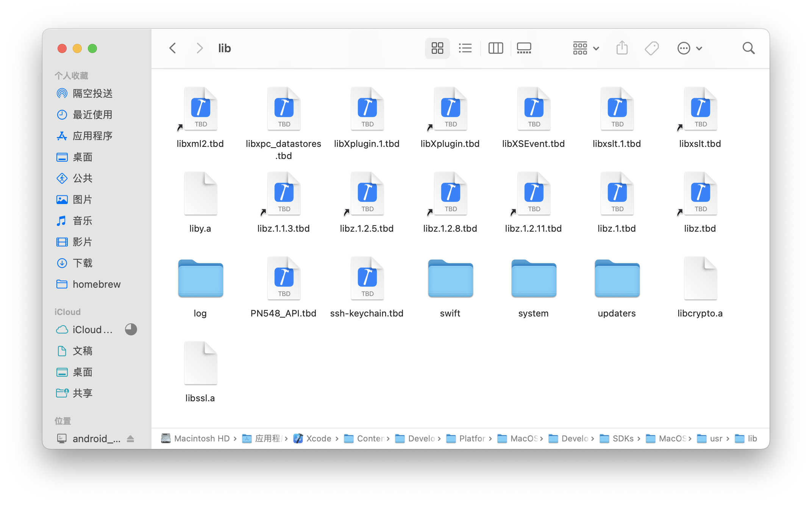Open the grouping options dropdown
This screenshot has height=505, width=812.
point(585,48)
